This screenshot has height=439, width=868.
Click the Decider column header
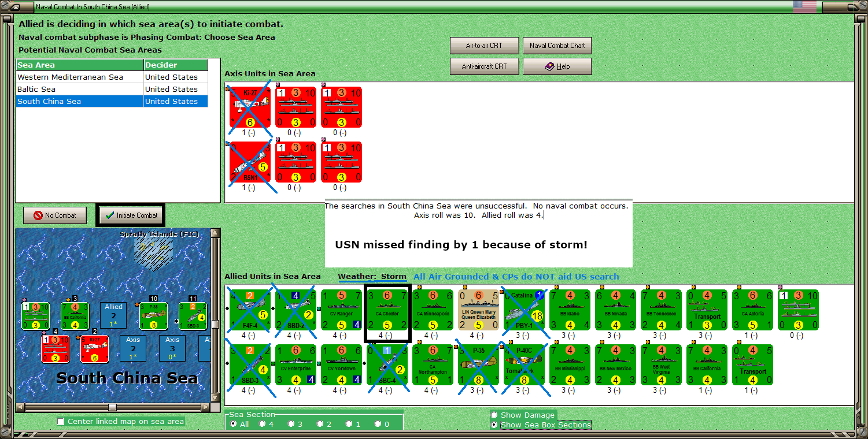click(176, 65)
